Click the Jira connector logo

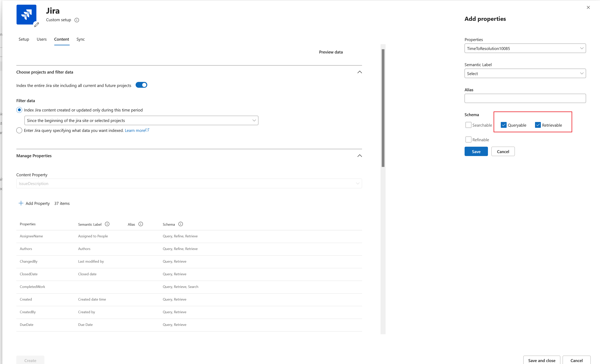pos(26,15)
